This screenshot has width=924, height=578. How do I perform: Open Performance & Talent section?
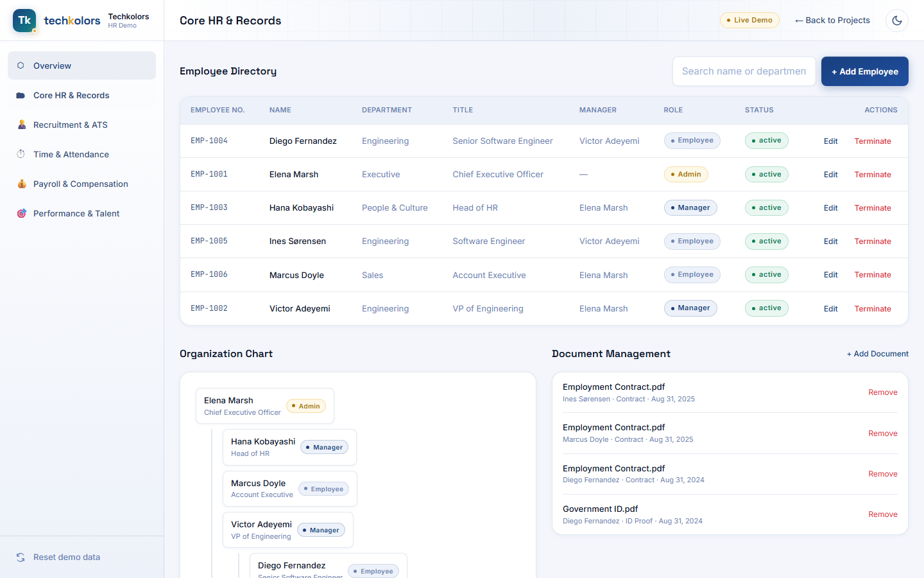(x=81, y=213)
